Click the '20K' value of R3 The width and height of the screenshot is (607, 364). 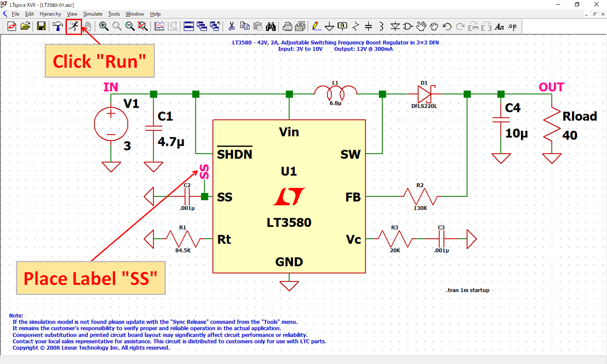[x=395, y=250]
